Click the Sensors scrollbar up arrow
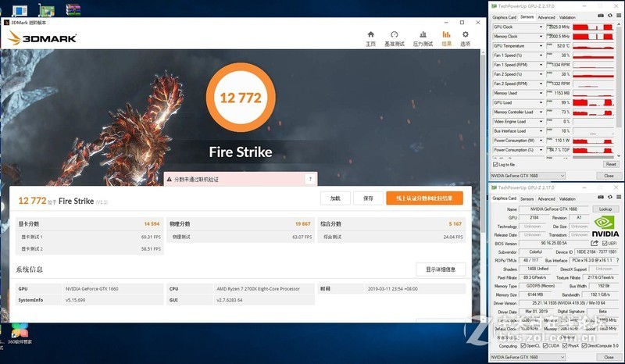Image resolution: width=625 pixels, height=364 pixels. pyautogui.click(x=619, y=26)
